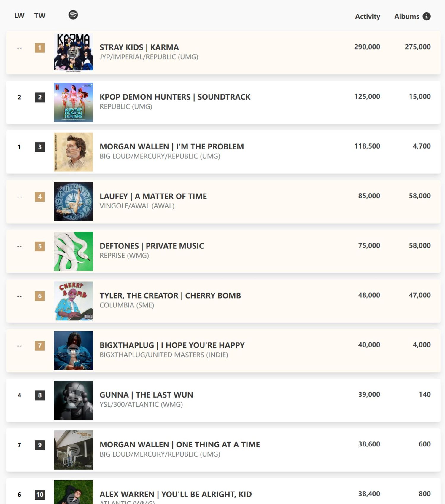Screen dimensions: 445x504
Task: Click the rank 1 badge
Action: (40, 48)
